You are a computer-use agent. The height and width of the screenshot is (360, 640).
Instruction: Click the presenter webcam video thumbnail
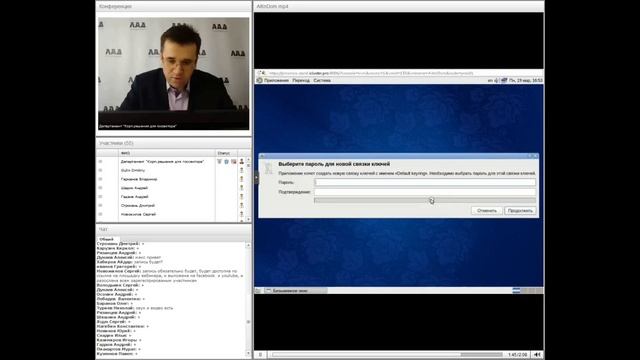(x=173, y=73)
